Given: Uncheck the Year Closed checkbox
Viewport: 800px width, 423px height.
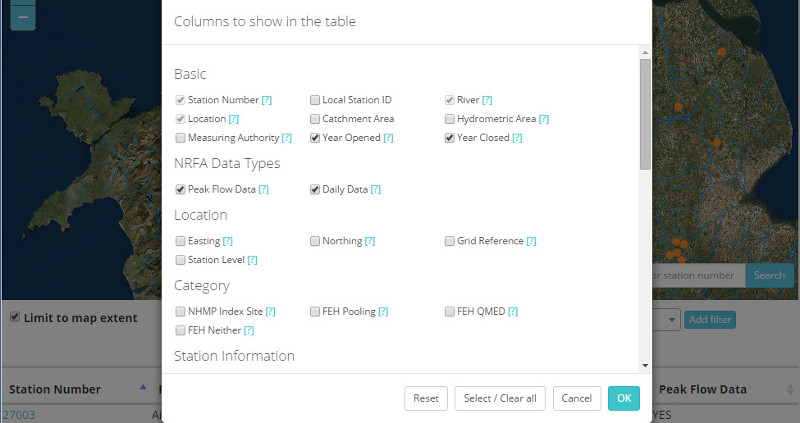Looking at the screenshot, I should tap(449, 138).
